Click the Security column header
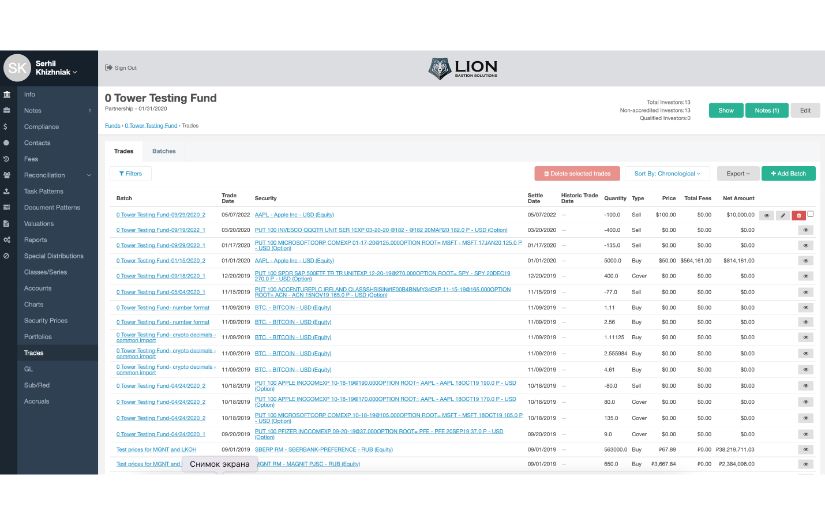 tap(265, 198)
